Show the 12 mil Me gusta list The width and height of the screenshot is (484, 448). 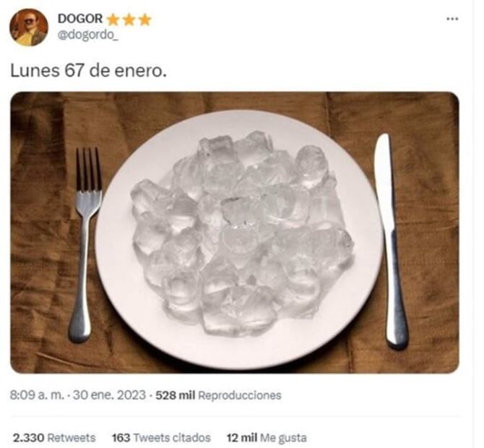tap(267, 437)
